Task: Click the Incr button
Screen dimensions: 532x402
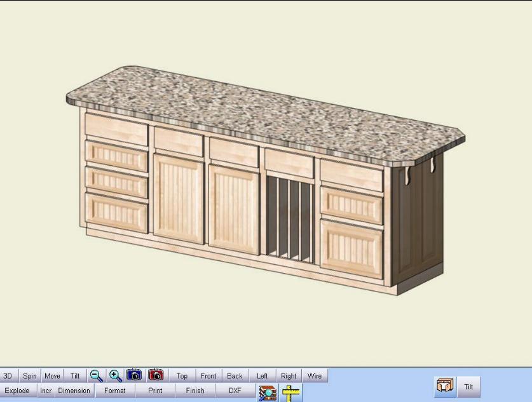Action: pyautogui.click(x=46, y=391)
